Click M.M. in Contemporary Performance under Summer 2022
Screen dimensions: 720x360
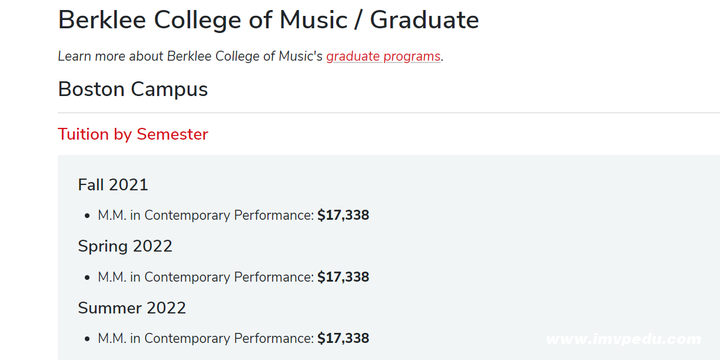tap(206, 338)
